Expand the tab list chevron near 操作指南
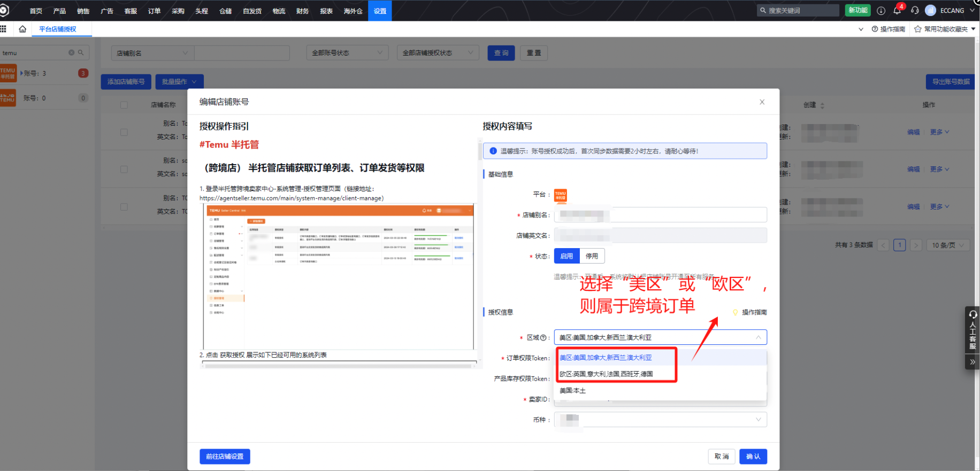980x471 pixels. (861, 29)
